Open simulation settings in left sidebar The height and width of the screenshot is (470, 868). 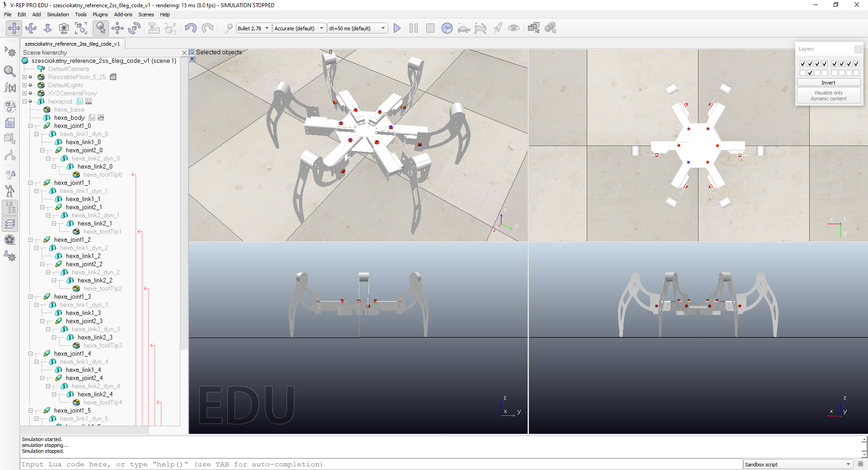tap(10, 51)
